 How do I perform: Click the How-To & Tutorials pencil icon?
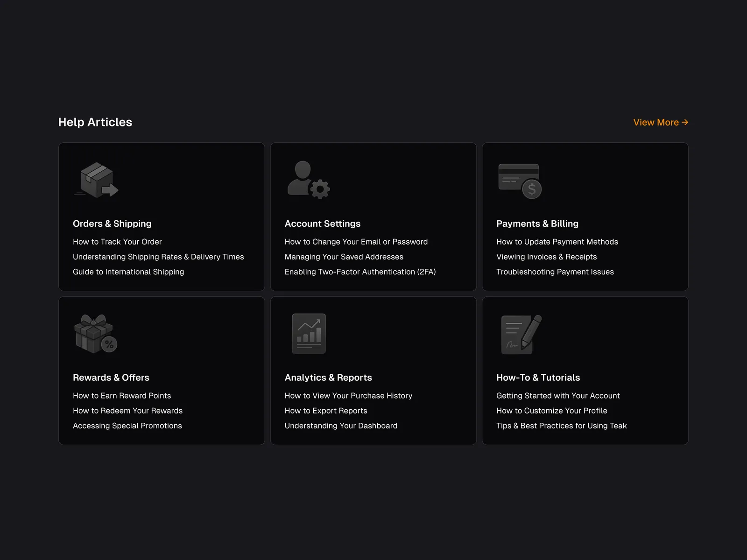pyautogui.click(x=521, y=334)
